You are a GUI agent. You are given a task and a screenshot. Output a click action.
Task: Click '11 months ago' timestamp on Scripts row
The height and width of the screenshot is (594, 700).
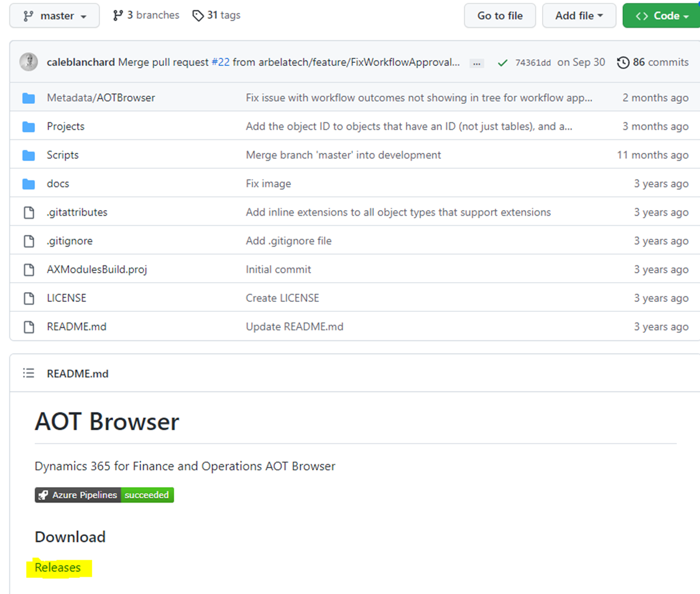coord(653,155)
